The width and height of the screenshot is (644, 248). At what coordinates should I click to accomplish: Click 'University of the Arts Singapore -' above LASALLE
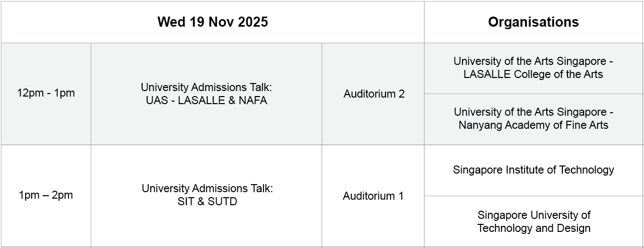pos(533,61)
